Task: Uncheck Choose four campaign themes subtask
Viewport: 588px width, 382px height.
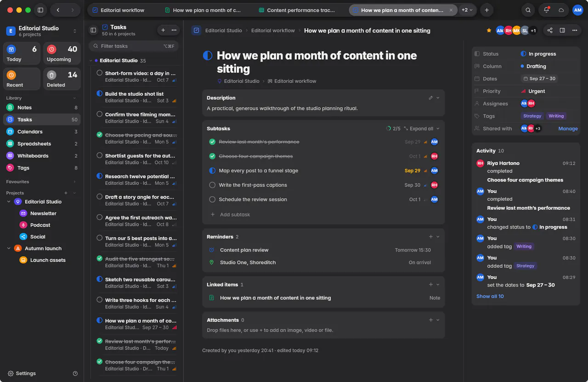Action: tap(212, 156)
